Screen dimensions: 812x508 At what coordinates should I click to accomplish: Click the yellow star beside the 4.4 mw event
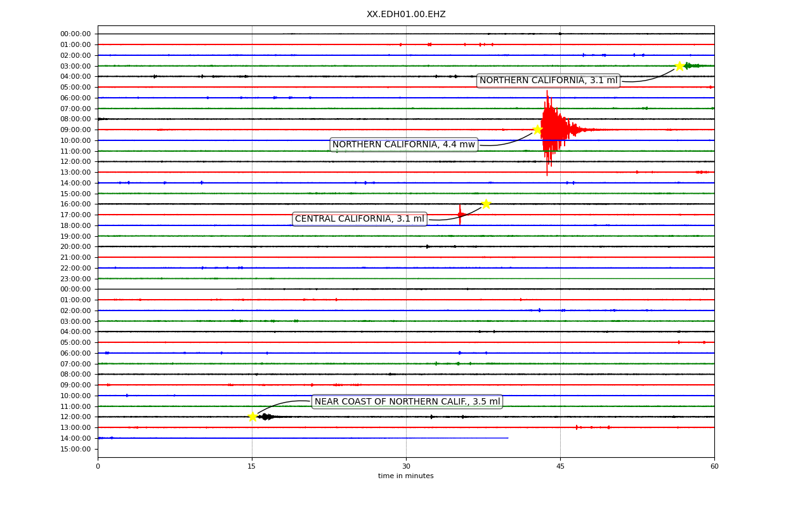[537, 130]
